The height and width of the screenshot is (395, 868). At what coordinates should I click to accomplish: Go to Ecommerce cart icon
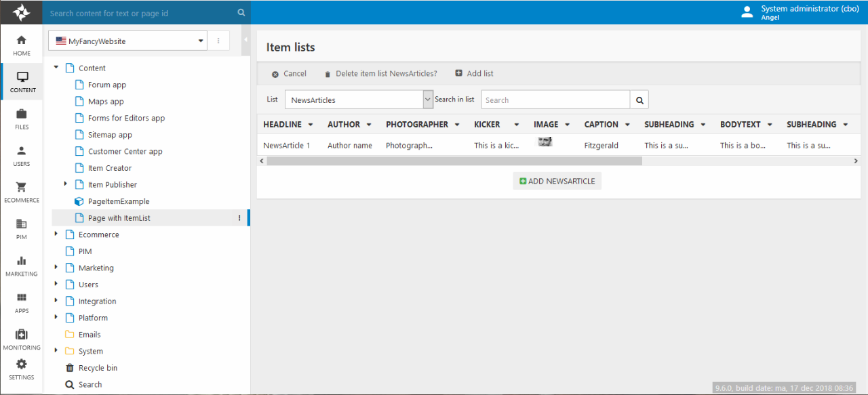[22, 192]
